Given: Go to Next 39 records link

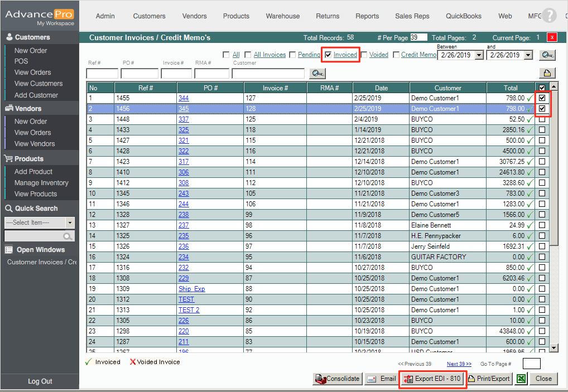Looking at the screenshot, I should pyautogui.click(x=459, y=364).
